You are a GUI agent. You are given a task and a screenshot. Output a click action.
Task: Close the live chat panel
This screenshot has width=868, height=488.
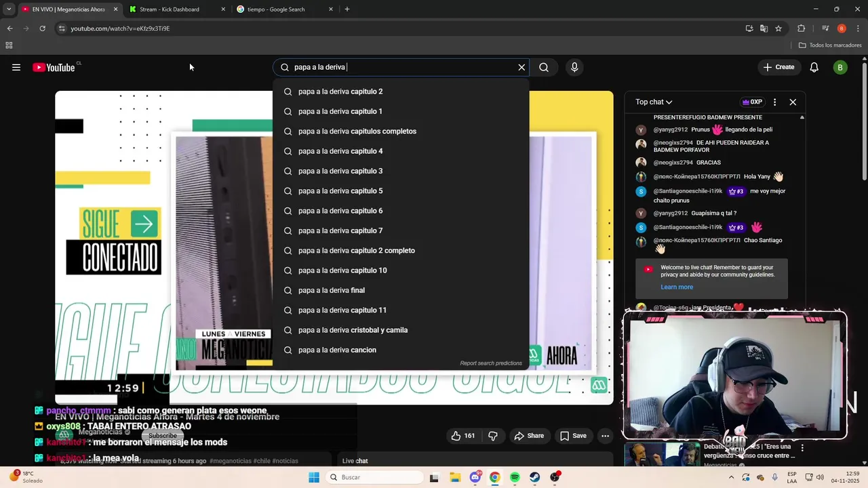tap(793, 102)
